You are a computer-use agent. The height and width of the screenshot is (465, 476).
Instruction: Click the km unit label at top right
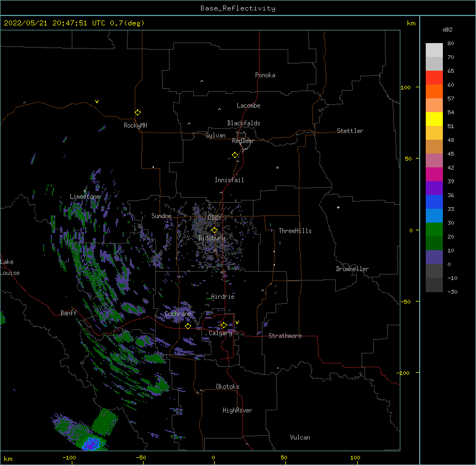point(411,23)
